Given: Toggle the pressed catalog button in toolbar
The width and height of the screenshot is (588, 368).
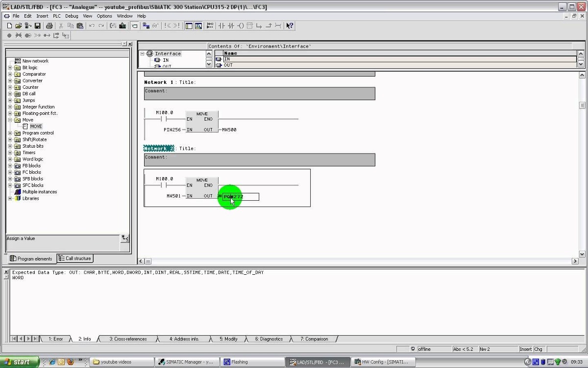Looking at the screenshot, I should coord(134,26).
